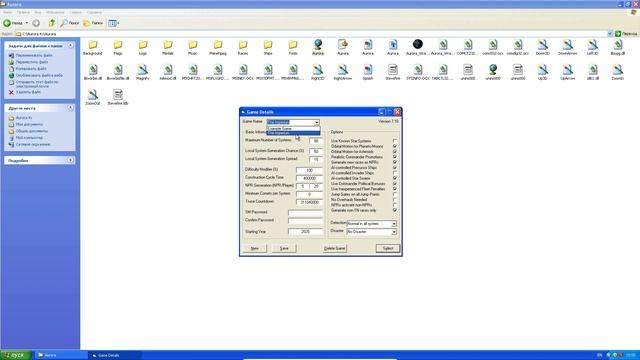Select the Up3D cursor file

point(542,72)
